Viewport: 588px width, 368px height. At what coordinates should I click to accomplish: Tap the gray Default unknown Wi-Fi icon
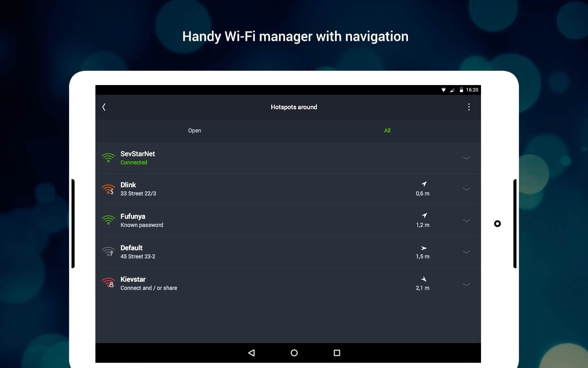108,252
